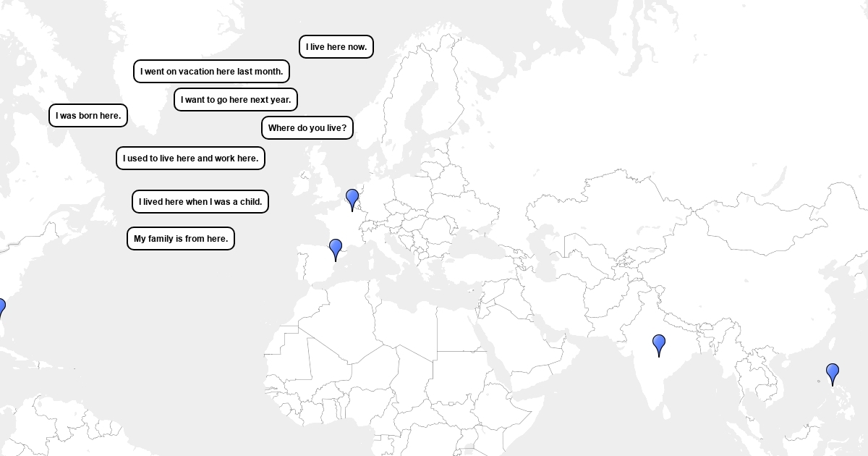The width and height of the screenshot is (868, 456).
Task: Click the 'My family is from here.' label
Action: (x=181, y=239)
